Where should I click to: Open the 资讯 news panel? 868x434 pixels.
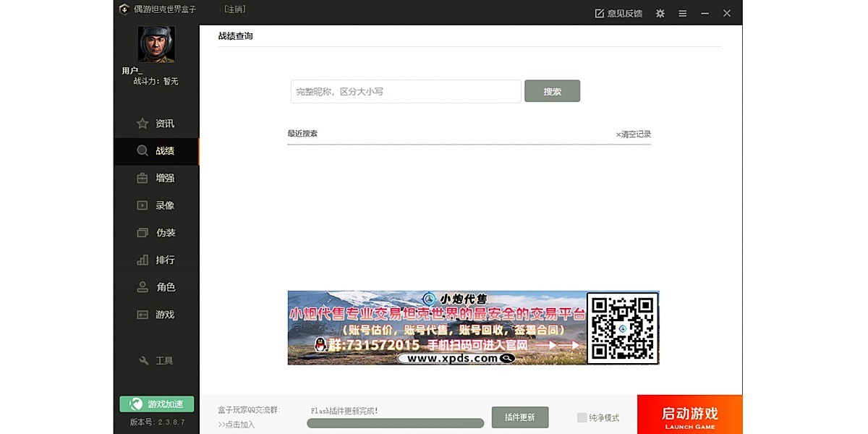156,123
